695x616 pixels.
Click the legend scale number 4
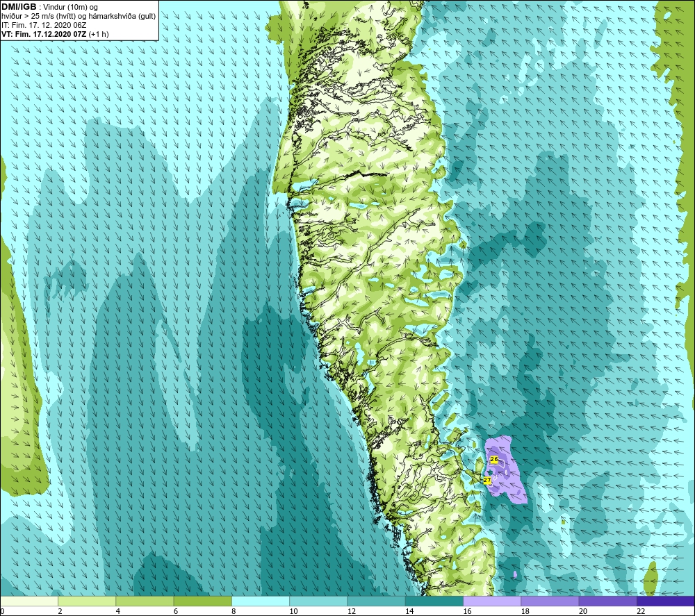pos(118,611)
